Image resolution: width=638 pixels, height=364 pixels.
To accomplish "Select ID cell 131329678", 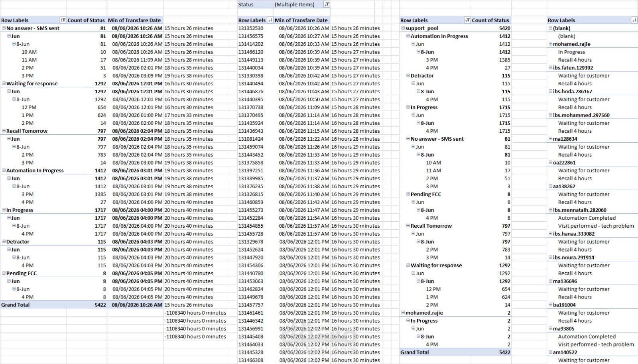I will (x=256, y=242).
